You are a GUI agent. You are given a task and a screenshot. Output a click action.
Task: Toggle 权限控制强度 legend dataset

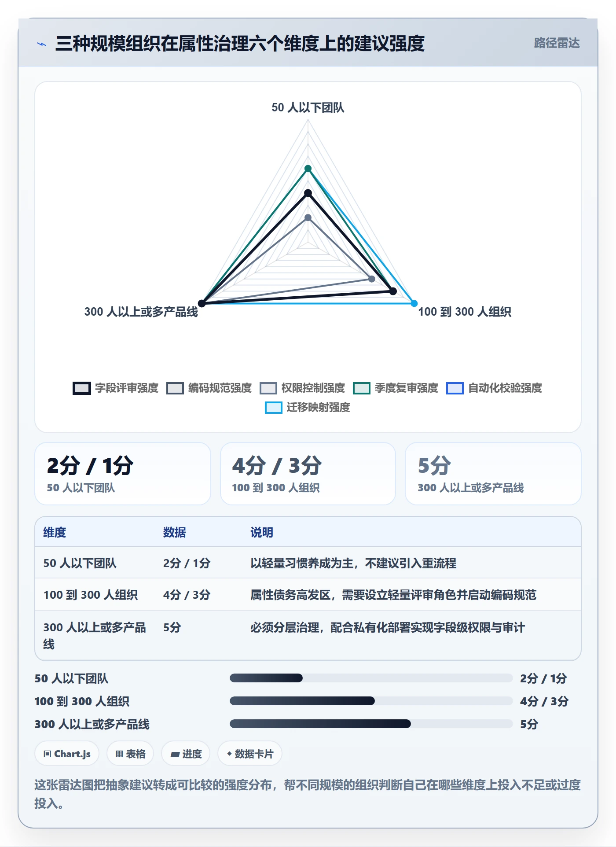302,388
